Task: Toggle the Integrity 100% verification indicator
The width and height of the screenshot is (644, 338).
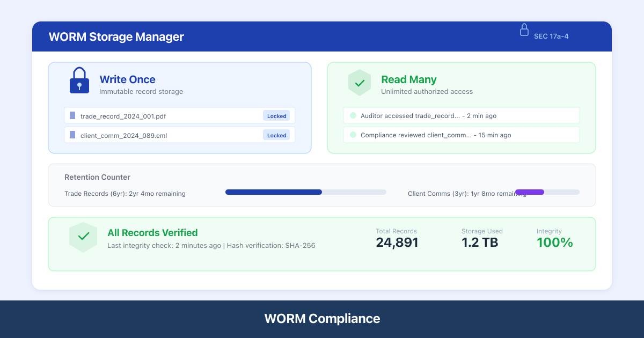Action: point(555,242)
